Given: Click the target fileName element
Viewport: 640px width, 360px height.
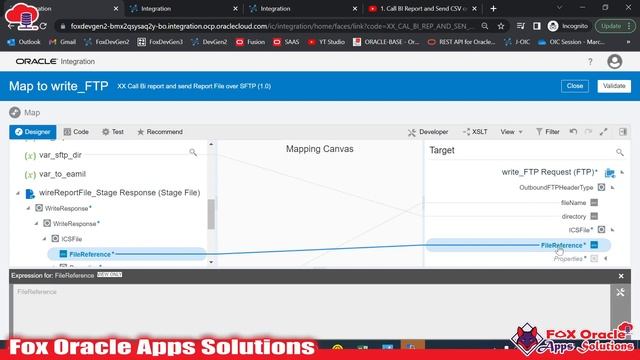Looking at the screenshot, I should point(573,202).
